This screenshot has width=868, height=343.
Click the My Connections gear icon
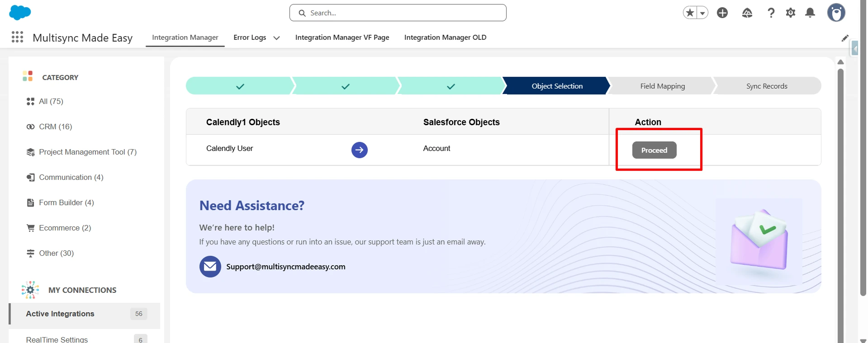(30, 290)
